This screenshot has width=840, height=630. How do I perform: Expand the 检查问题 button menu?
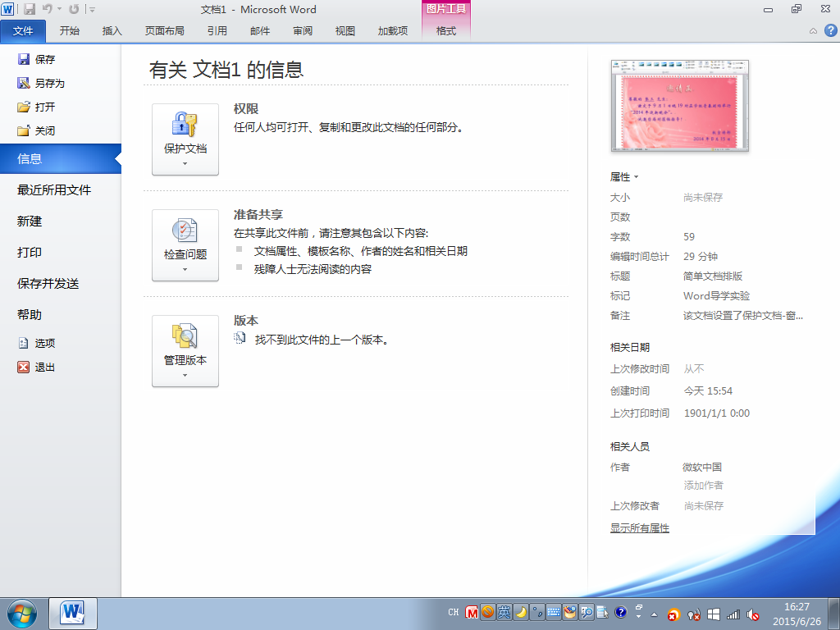[185, 244]
